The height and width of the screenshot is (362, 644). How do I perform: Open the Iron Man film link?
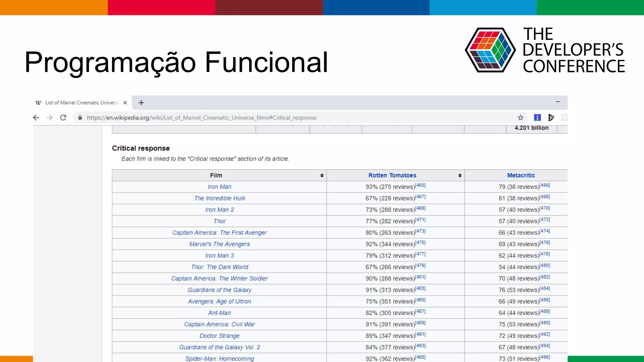click(219, 187)
